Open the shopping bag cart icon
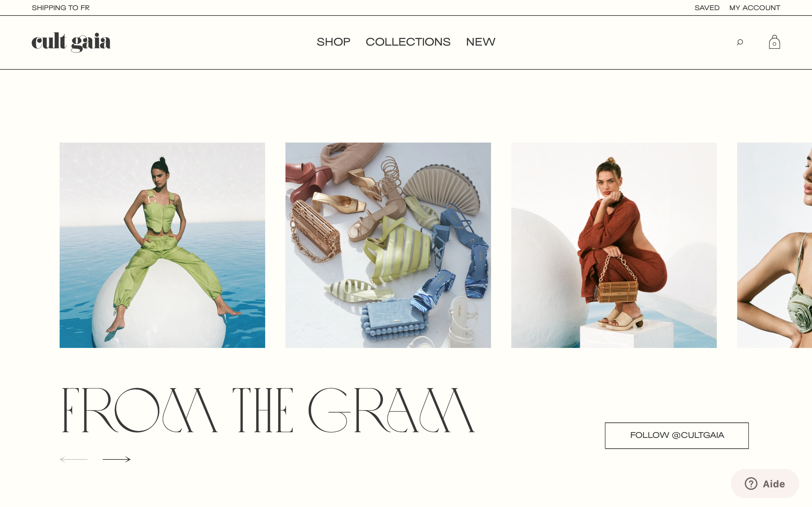This screenshot has width=812, height=507. pyautogui.click(x=775, y=42)
